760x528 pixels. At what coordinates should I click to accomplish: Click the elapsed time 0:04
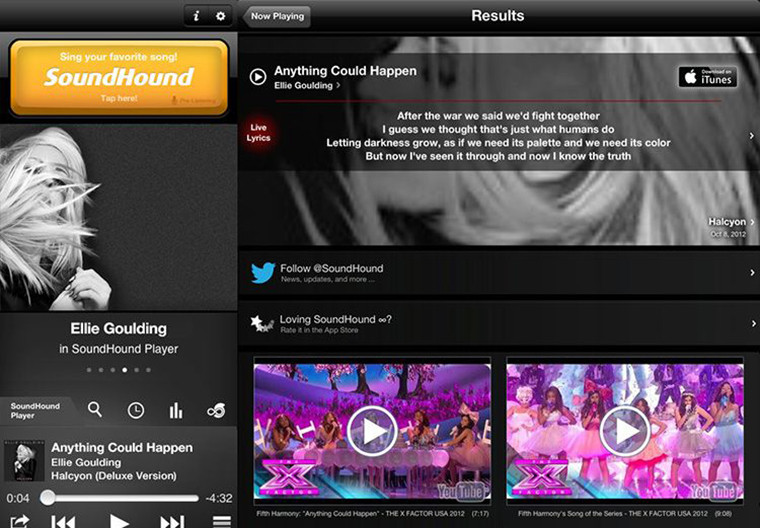[x=18, y=498]
